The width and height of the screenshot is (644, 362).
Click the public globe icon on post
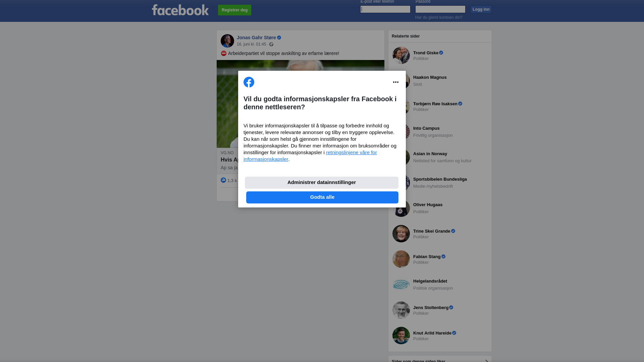click(271, 44)
